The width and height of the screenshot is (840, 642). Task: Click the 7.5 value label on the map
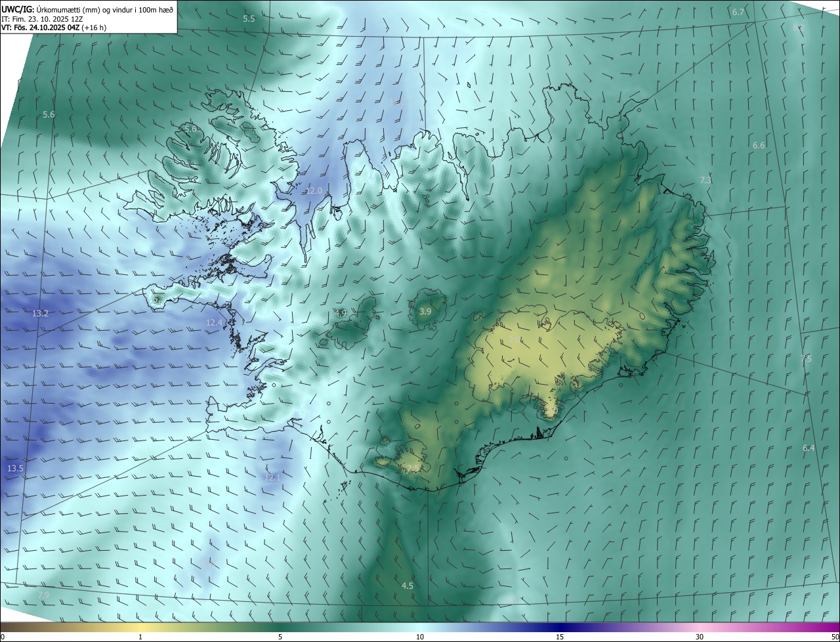pos(806,358)
